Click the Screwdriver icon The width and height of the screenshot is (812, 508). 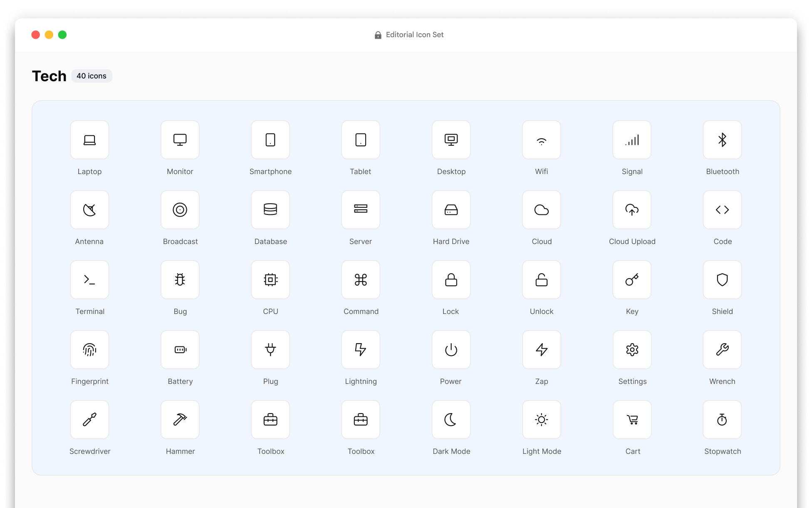click(x=89, y=420)
